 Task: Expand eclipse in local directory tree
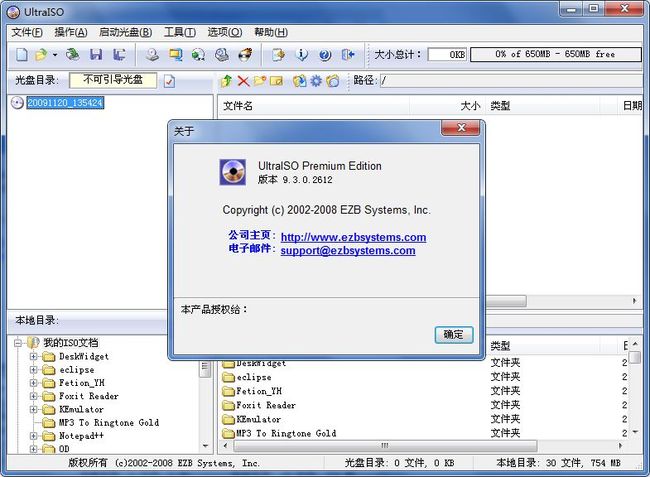point(34,370)
